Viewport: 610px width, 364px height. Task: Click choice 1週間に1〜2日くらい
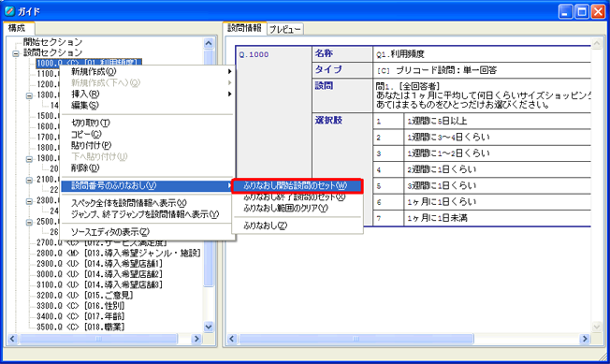pyautogui.click(x=448, y=153)
